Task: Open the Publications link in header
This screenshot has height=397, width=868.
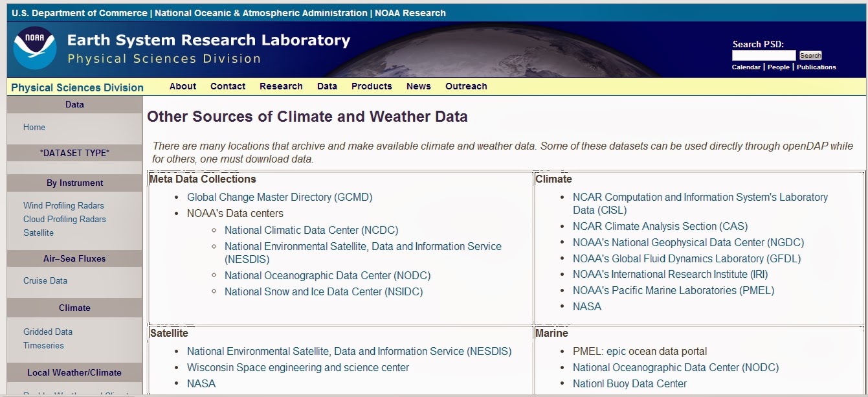Action: click(x=816, y=67)
